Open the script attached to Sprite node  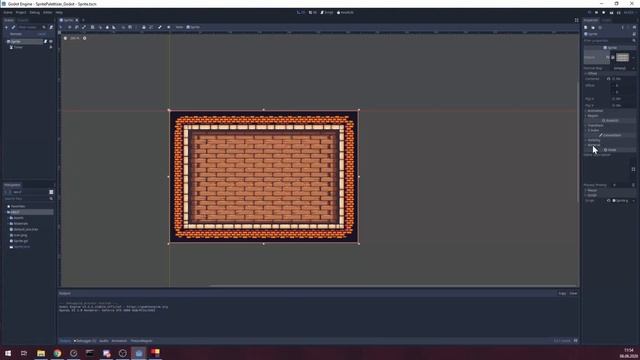pos(45,42)
